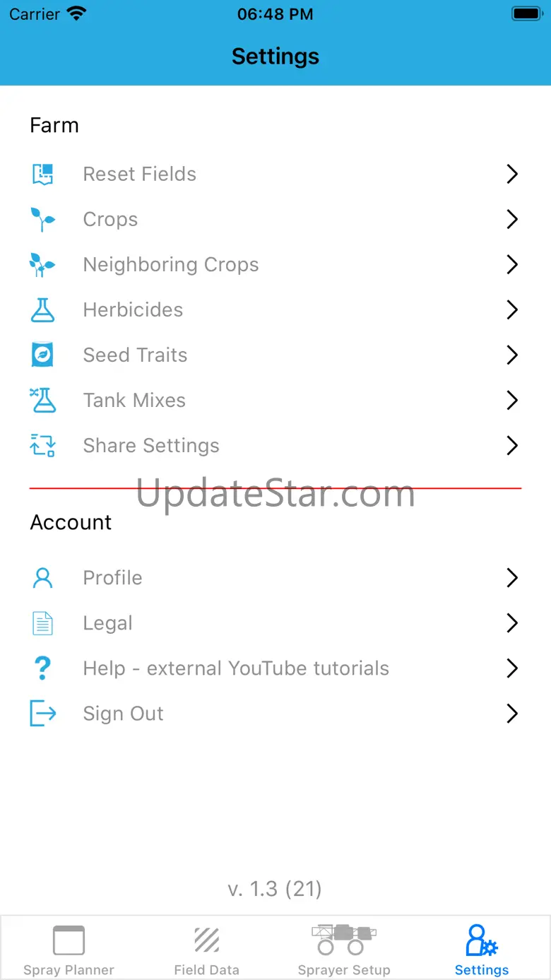This screenshot has height=980, width=551.
Task: Open the Field Data tab
Action: (206, 950)
